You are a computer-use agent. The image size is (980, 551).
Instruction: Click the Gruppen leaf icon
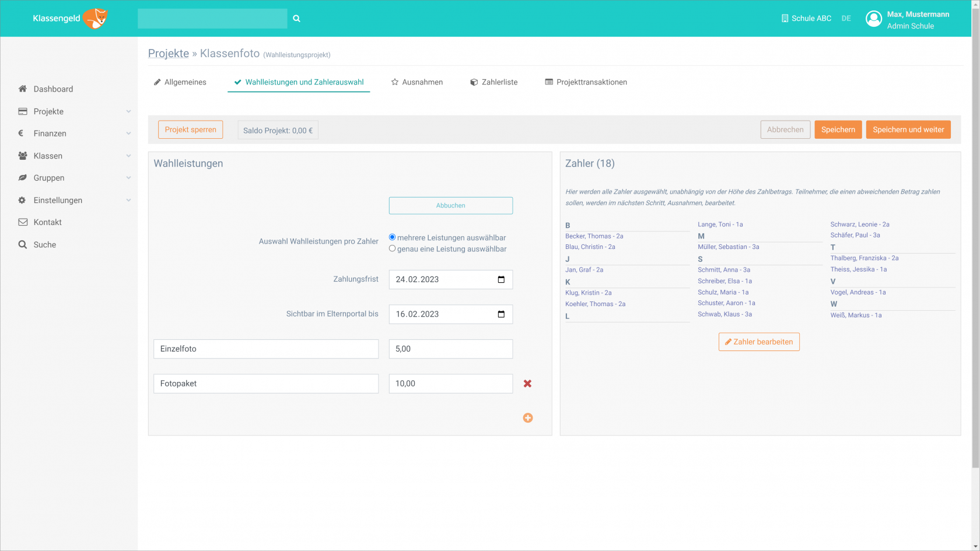[23, 178]
